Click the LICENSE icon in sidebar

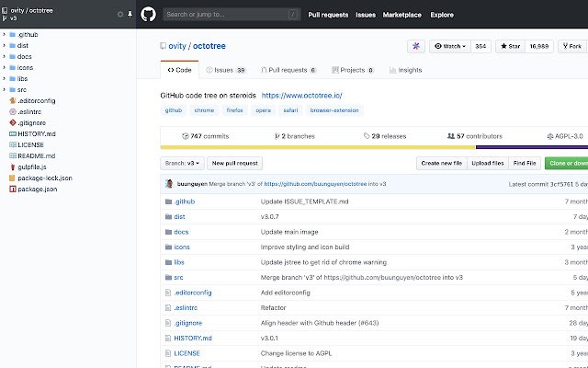pyautogui.click(x=13, y=144)
